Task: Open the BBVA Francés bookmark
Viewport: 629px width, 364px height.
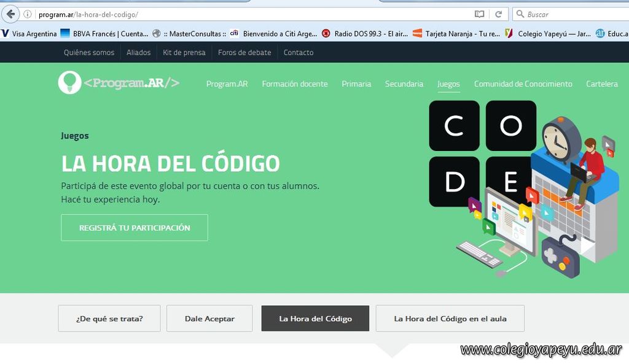Action: (104, 34)
